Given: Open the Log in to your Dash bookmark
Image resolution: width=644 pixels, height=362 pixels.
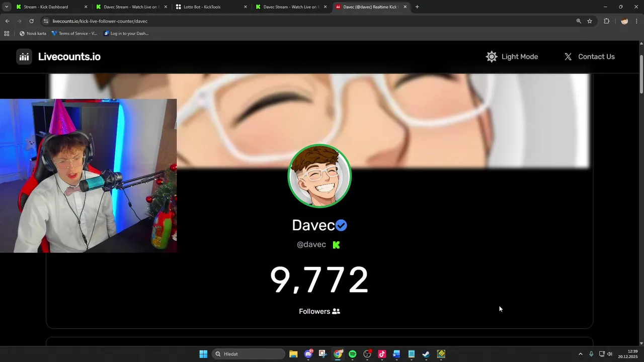Looking at the screenshot, I should (x=126, y=34).
